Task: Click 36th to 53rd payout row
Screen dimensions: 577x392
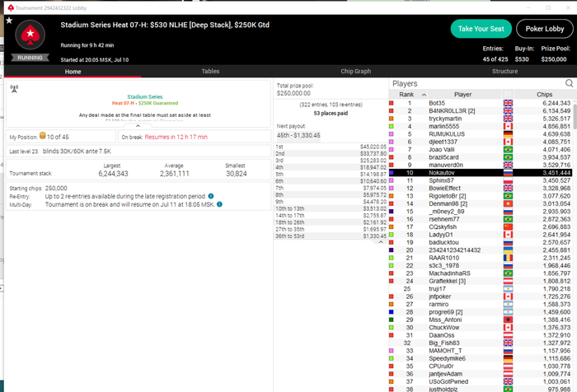Action: click(x=331, y=236)
